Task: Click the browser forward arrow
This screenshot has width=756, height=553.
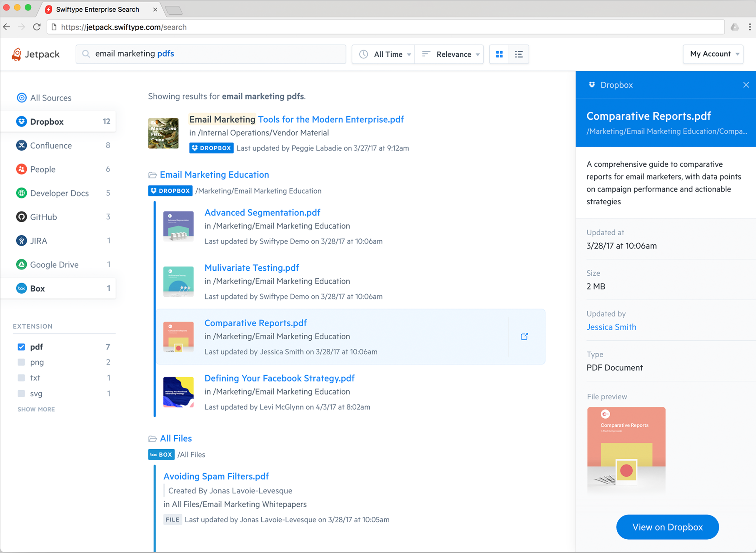Action: (22, 27)
